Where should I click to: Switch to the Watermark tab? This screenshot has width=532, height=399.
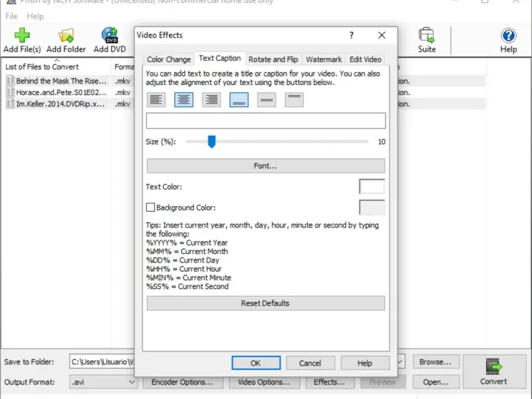click(x=324, y=59)
